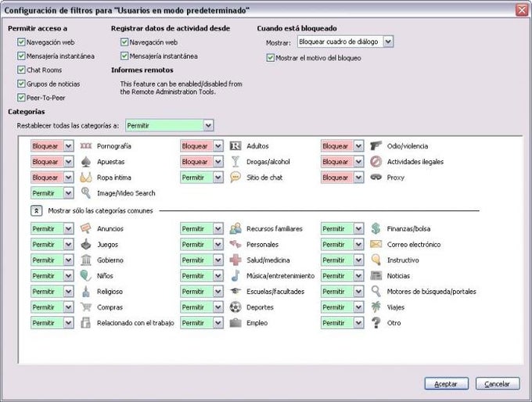This screenshot has width=532, height=402.
Task: Click the Escuelas/facultades graduation cap icon
Action: (235, 291)
